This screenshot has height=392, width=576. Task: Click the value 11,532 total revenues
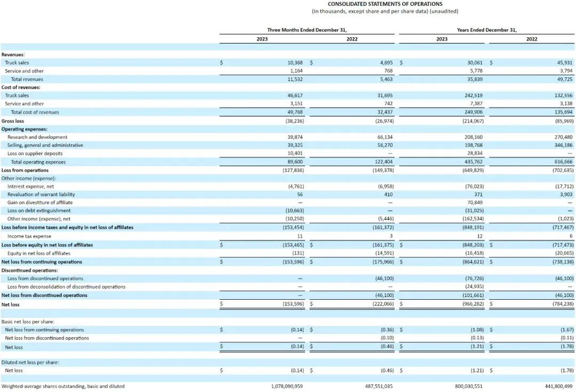(x=295, y=79)
